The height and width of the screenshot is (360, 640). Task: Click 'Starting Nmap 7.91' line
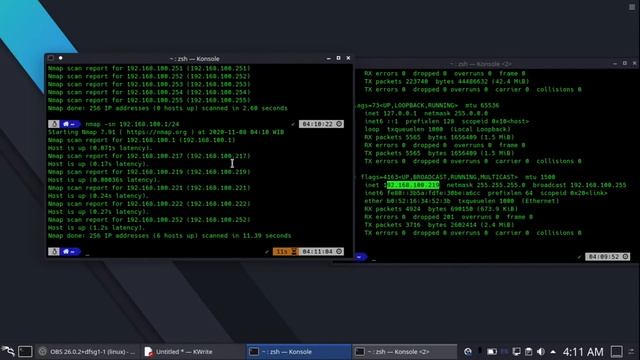pyautogui.click(x=166, y=132)
